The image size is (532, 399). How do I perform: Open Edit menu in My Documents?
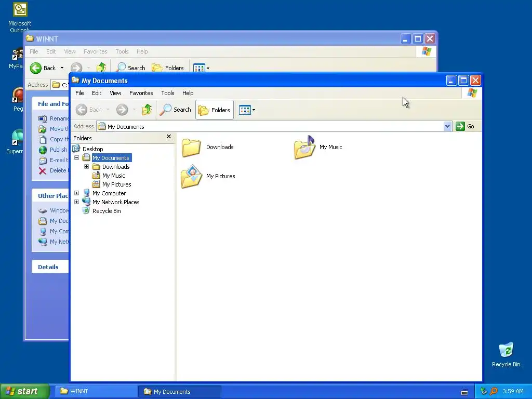click(x=96, y=93)
